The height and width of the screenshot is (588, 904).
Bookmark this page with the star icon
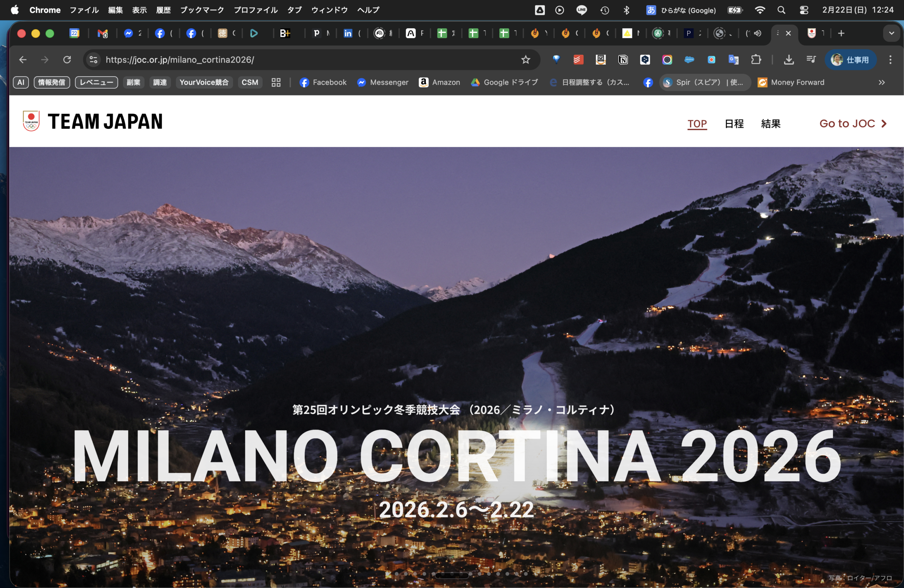point(525,60)
